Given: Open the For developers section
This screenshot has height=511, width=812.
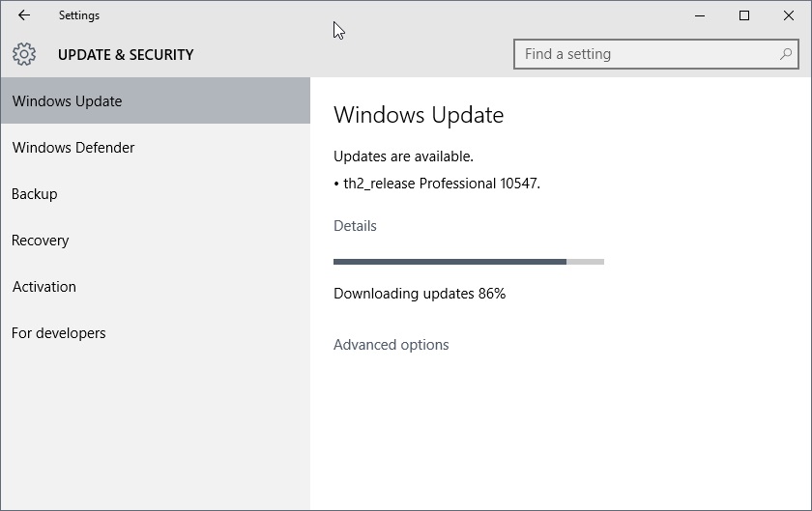Looking at the screenshot, I should point(156,333).
